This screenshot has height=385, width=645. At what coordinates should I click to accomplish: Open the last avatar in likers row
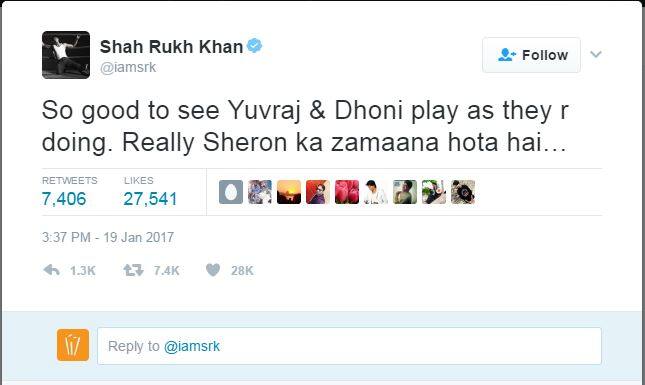pyautogui.click(x=463, y=192)
